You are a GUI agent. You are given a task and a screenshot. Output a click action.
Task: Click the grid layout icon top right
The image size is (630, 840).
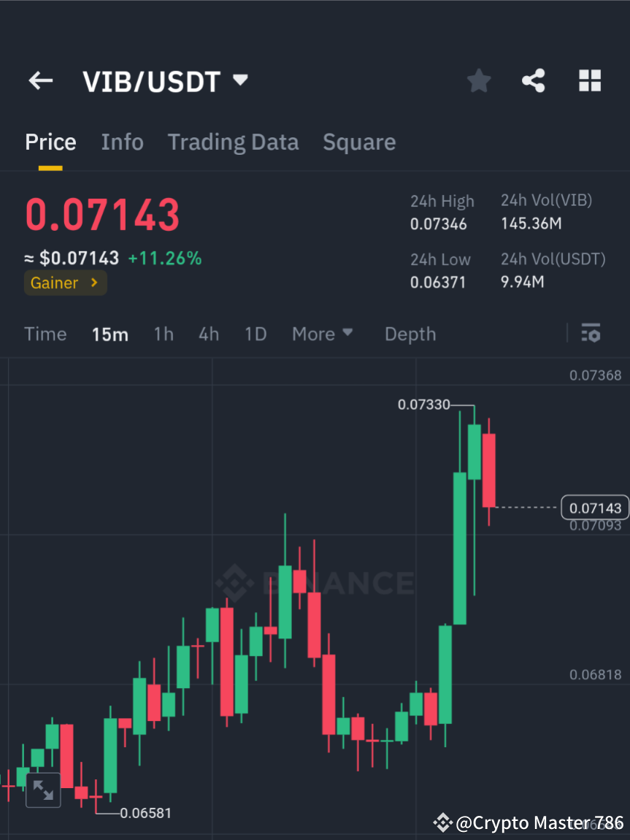coord(589,81)
